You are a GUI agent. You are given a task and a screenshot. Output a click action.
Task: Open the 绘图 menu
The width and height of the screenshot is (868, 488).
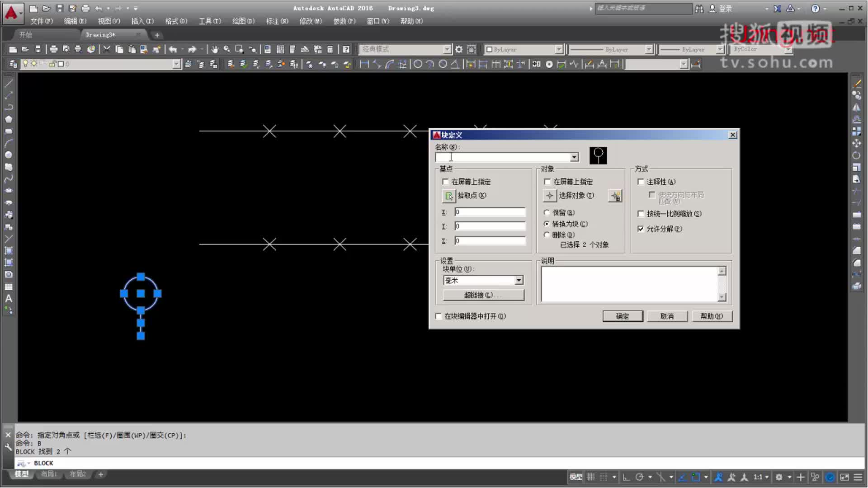pyautogui.click(x=243, y=21)
